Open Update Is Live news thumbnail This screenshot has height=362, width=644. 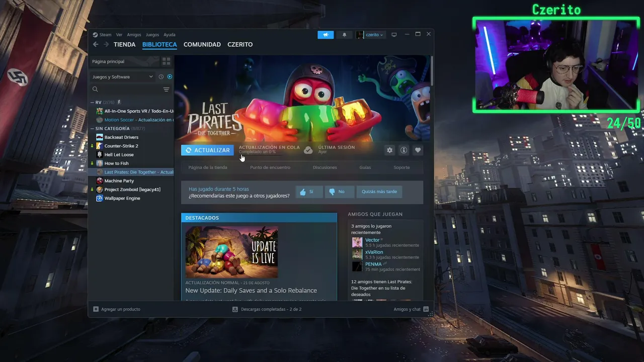coord(231,252)
